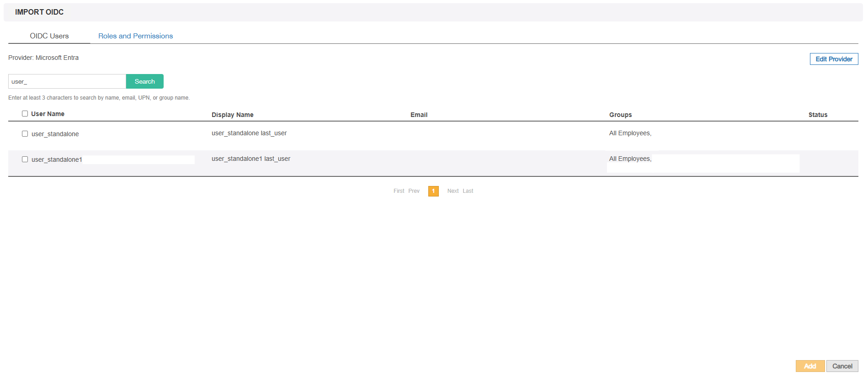Focus the user search input field
Viewport: 868px width, 377px height.
(67, 81)
